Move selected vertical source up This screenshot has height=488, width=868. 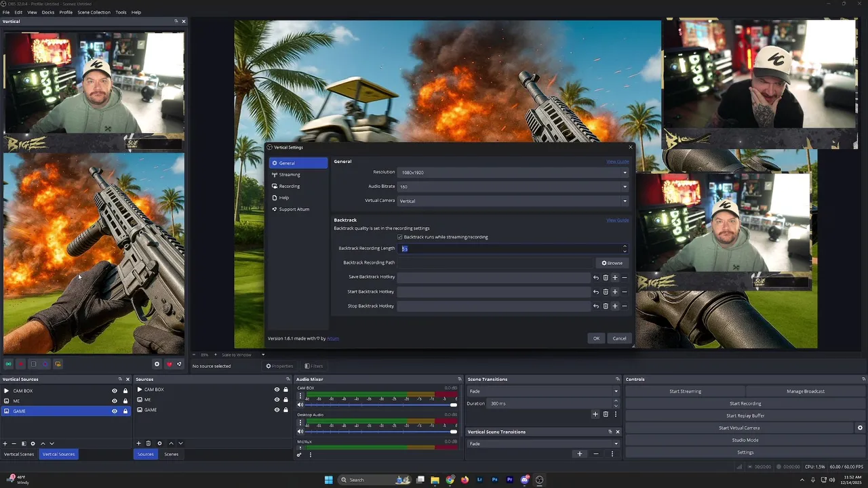pos(43,443)
